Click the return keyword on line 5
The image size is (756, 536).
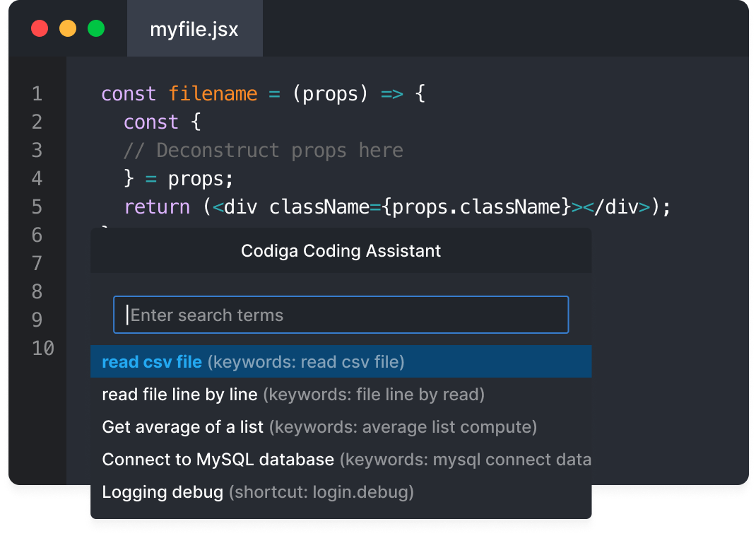[x=157, y=207]
